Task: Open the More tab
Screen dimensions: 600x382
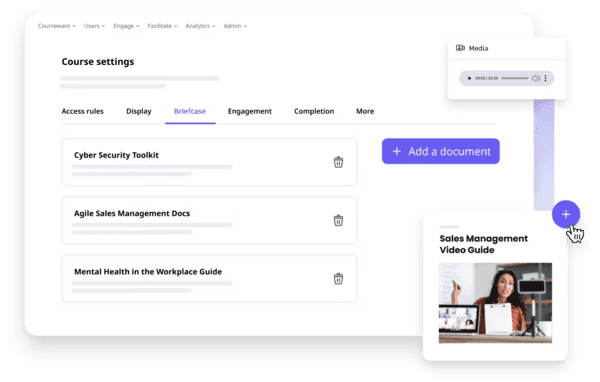Action: click(x=365, y=111)
